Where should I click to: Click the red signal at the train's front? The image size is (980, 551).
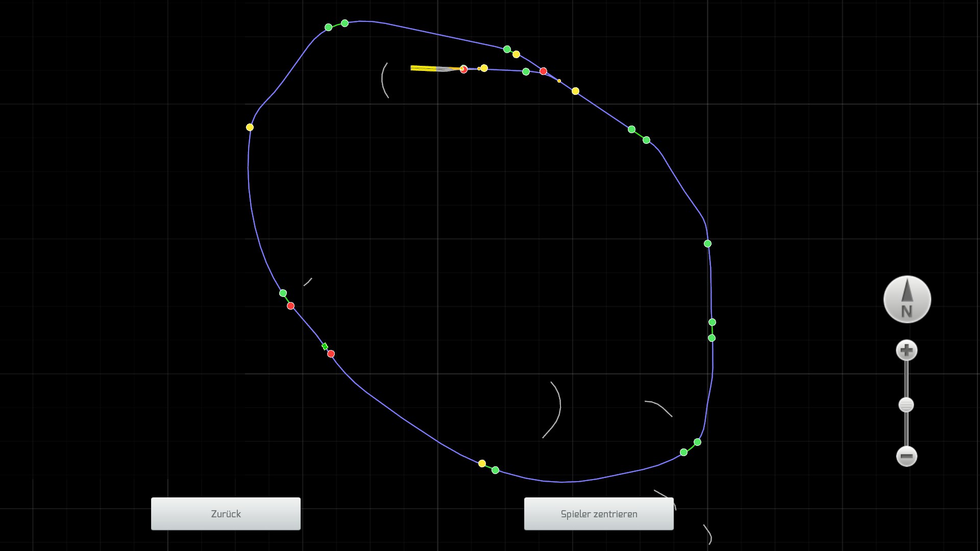tap(463, 69)
